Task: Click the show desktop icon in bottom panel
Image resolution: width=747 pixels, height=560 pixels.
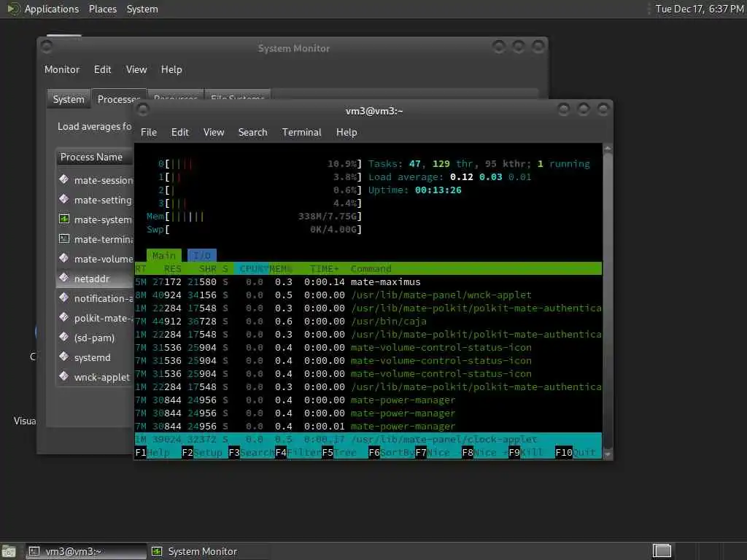Action: pos(9,551)
